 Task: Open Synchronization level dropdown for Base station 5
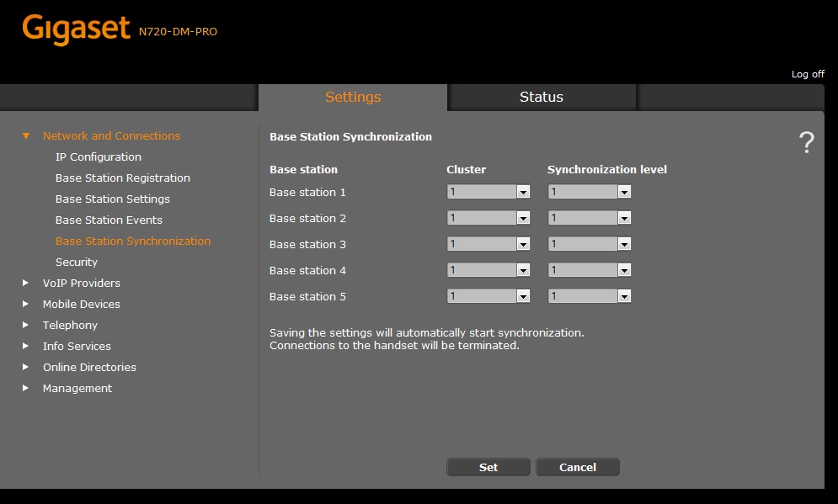pyautogui.click(x=589, y=296)
